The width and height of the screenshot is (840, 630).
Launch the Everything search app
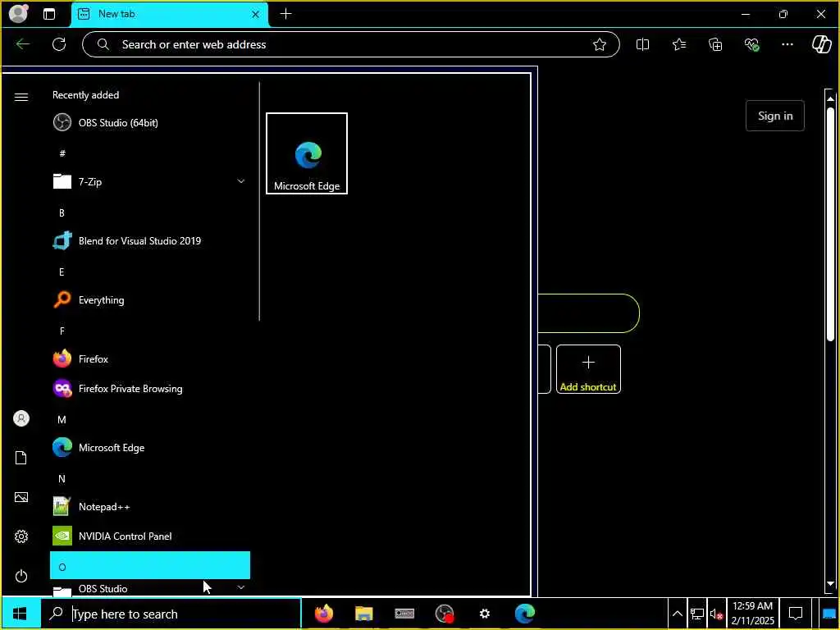point(150,300)
